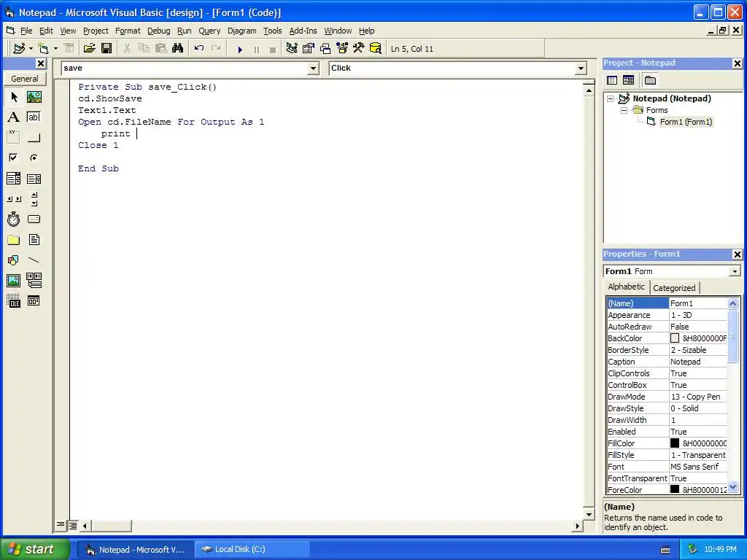
Task: Switch to the Categorized properties tab
Action: [x=673, y=287]
